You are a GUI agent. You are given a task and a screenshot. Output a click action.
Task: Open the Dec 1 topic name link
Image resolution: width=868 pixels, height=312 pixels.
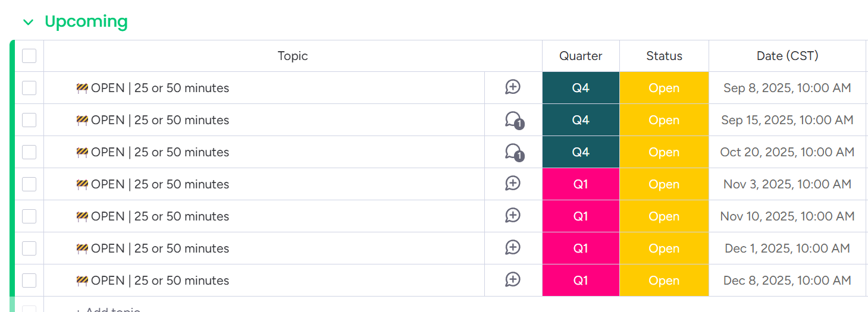click(159, 248)
